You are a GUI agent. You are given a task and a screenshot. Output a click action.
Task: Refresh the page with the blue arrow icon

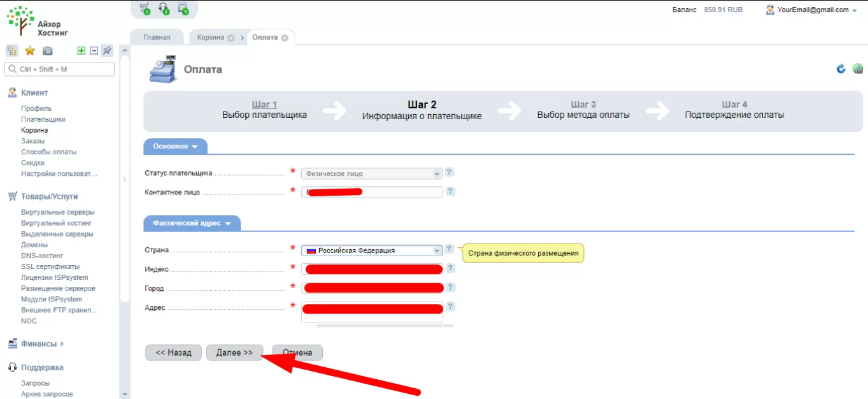pos(841,69)
